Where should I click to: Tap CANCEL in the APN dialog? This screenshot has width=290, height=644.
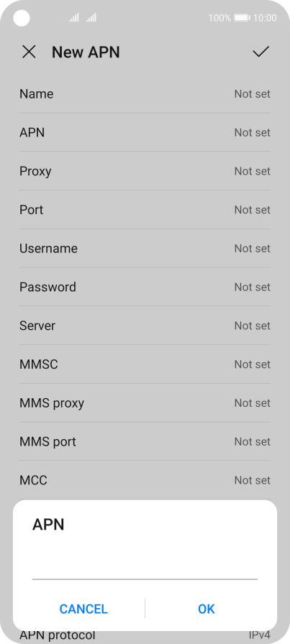click(x=83, y=609)
